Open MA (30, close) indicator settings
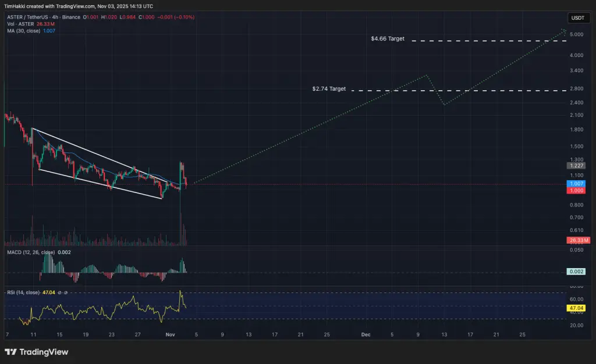Screen dimensions: 596x364 pyautogui.click(x=24, y=30)
